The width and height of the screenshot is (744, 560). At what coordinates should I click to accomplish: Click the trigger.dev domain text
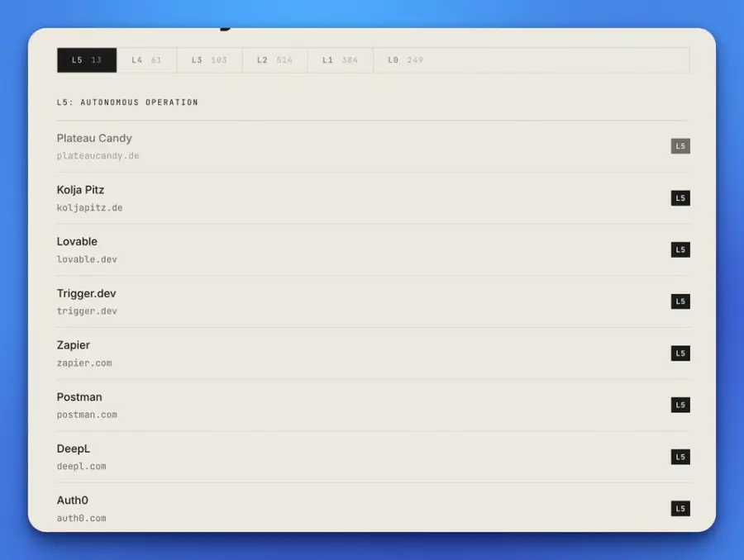pos(87,311)
